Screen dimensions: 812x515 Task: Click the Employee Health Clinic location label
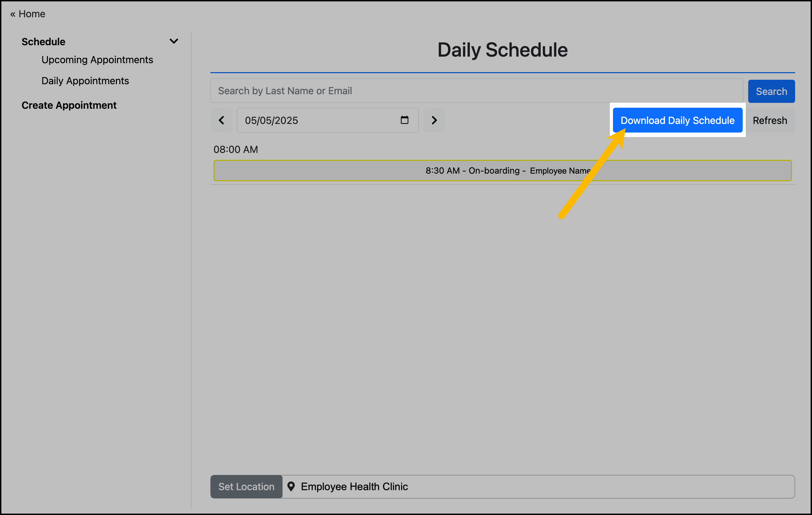(354, 487)
